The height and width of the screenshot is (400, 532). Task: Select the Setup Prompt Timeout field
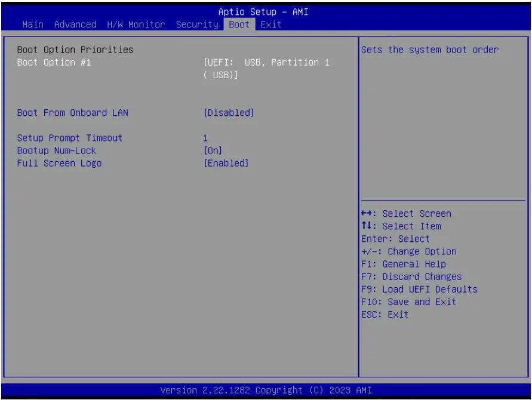pos(72,138)
